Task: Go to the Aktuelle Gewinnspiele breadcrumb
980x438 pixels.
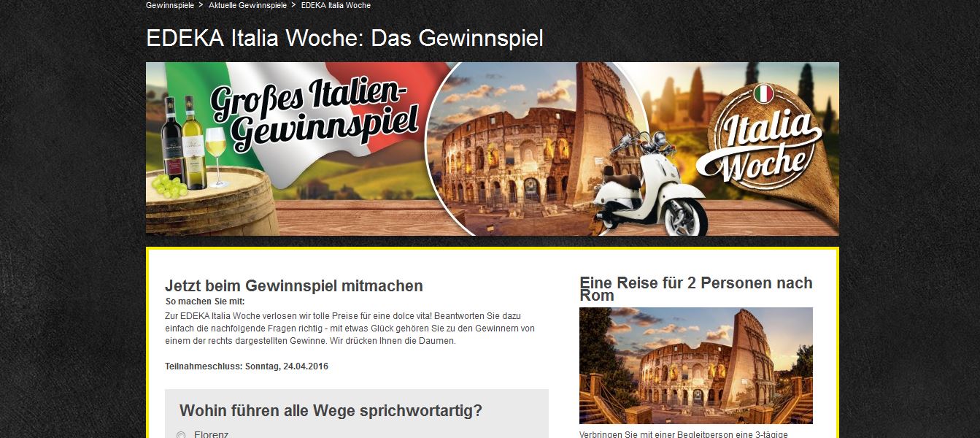Action: click(x=247, y=5)
